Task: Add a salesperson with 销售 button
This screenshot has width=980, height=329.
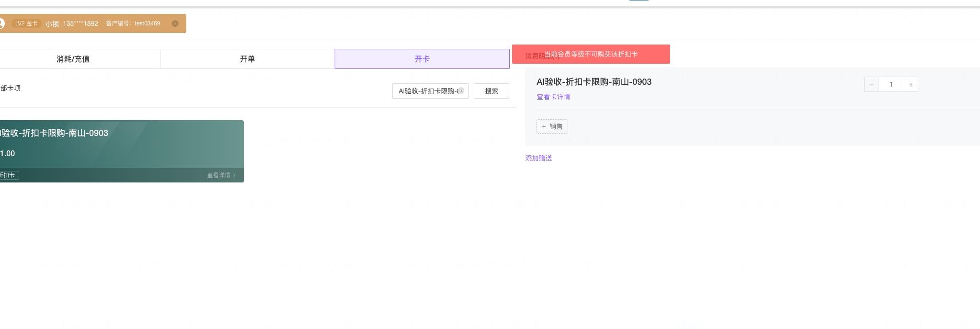Action: [x=552, y=126]
